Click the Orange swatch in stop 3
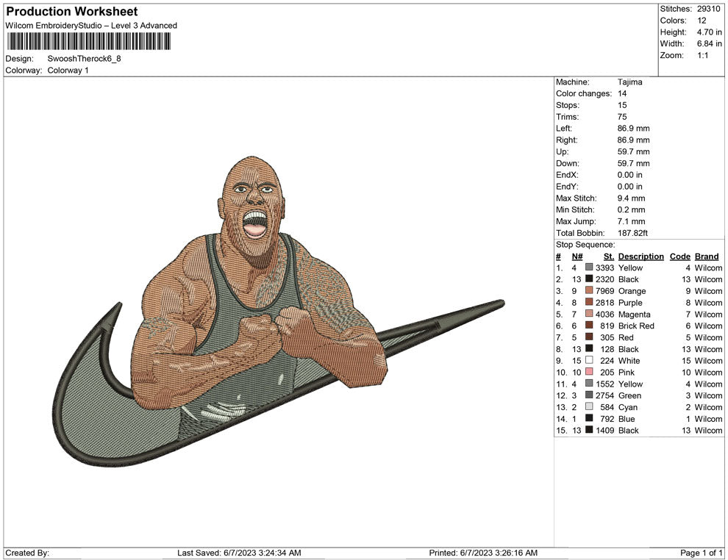The width and height of the screenshot is (728, 560). pos(589,291)
